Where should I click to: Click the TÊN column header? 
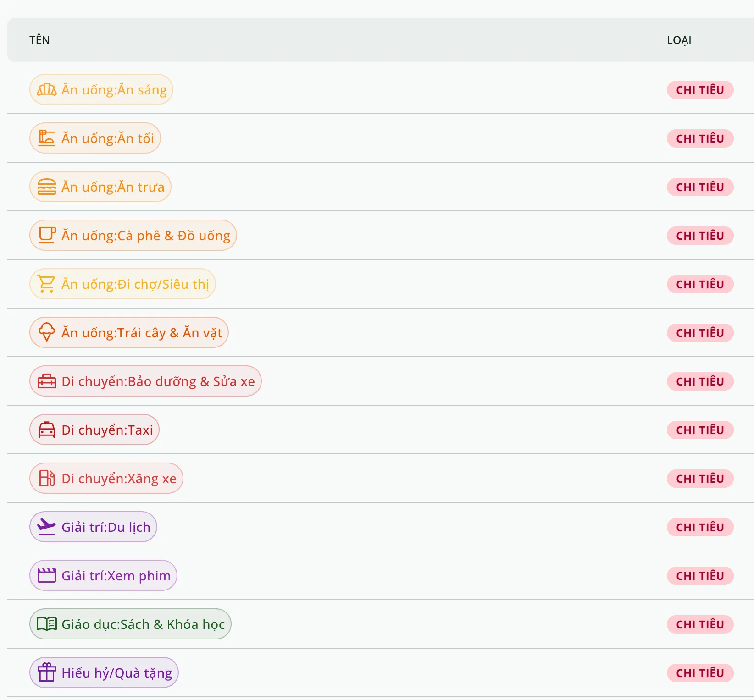pos(39,40)
